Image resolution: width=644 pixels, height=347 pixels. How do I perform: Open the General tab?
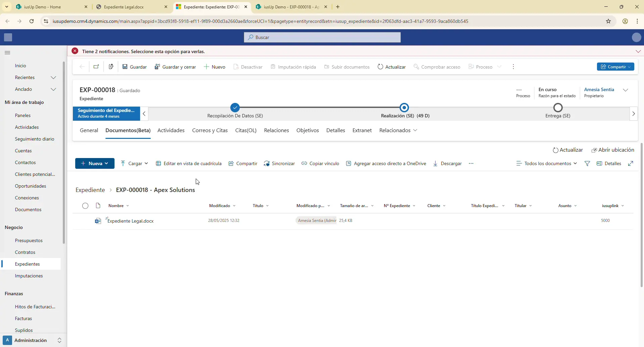pos(89,130)
